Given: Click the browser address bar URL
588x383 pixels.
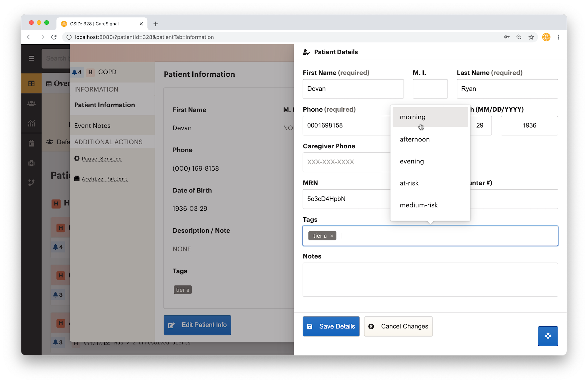Looking at the screenshot, I should click(144, 37).
